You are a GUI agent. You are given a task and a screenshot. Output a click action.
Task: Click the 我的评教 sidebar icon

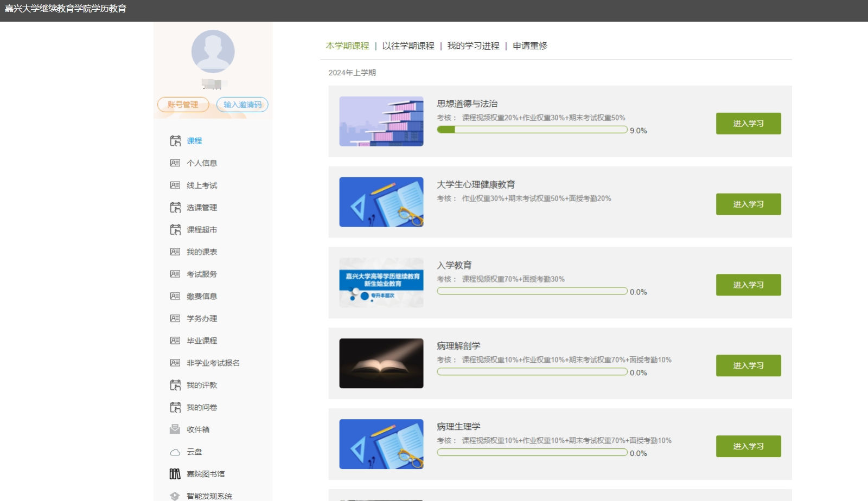pos(175,386)
